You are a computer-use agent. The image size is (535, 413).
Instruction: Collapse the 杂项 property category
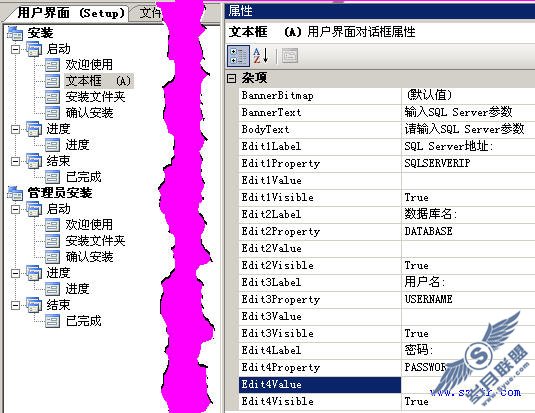pyautogui.click(x=231, y=79)
